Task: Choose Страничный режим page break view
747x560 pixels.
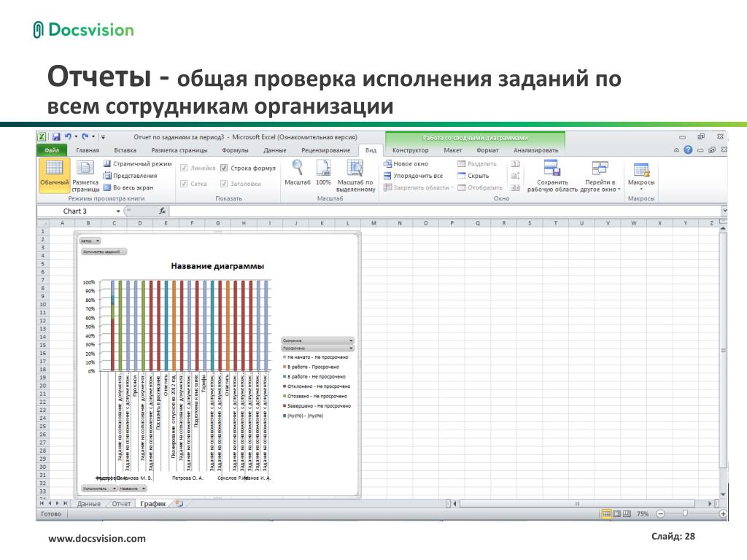Action: (x=137, y=163)
